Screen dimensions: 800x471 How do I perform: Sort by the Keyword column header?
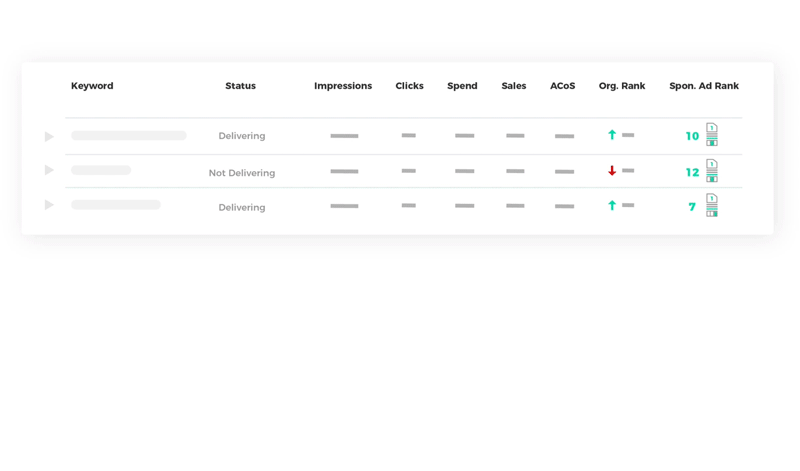[92, 86]
